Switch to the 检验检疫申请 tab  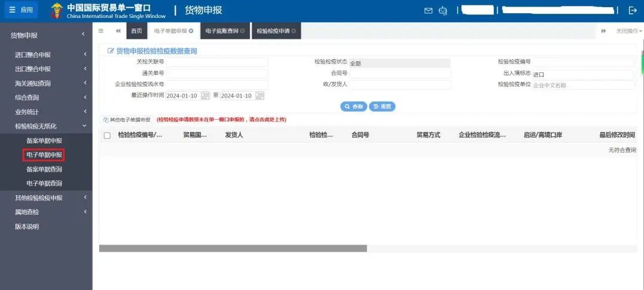pos(273,30)
